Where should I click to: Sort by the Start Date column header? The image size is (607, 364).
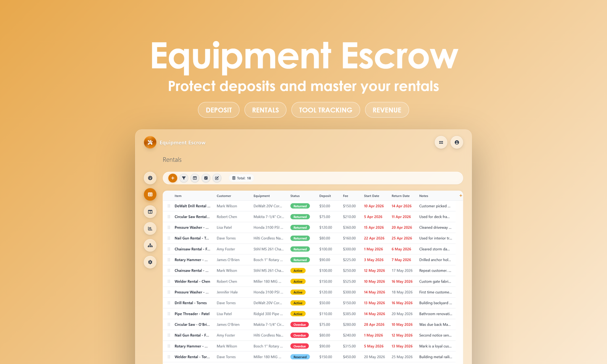coord(371,196)
